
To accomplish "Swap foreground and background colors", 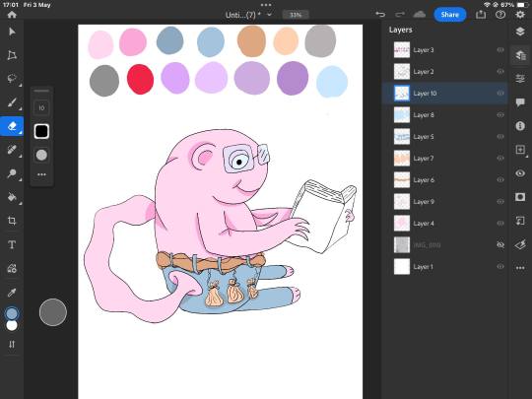I will point(12,345).
